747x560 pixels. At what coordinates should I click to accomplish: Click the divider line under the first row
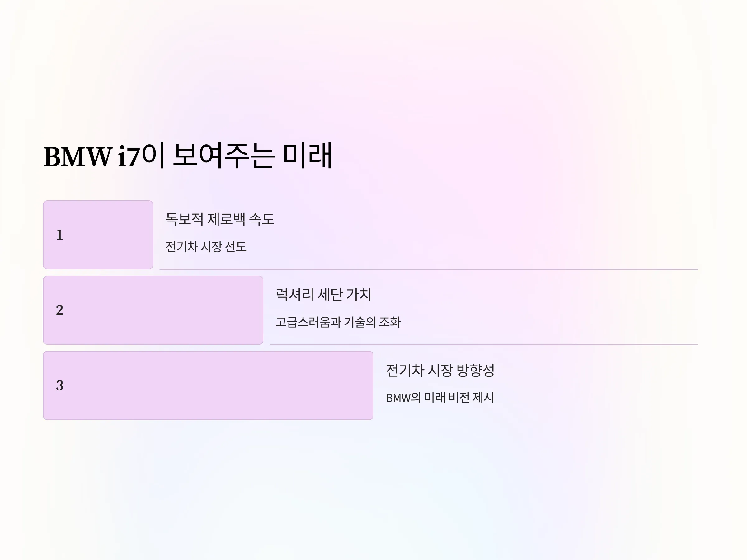429,269
